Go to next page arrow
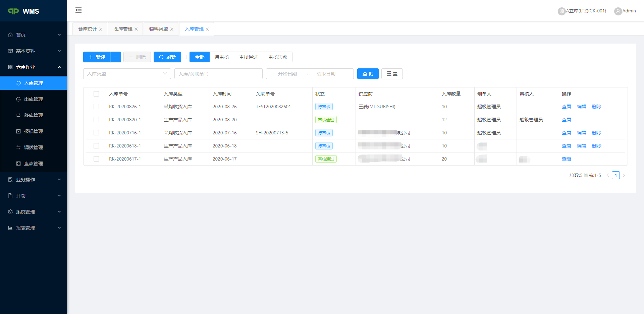The image size is (644, 314). click(624, 175)
